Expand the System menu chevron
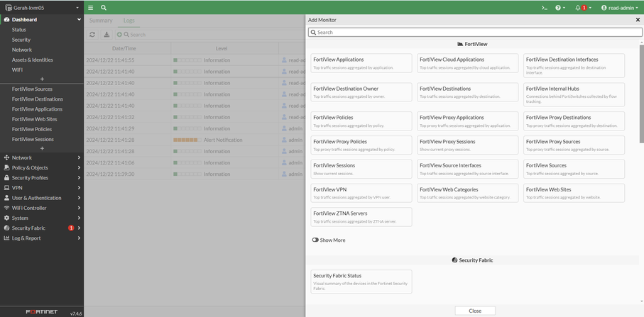The height and width of the screenshot is (317, 644). [79, 218]
